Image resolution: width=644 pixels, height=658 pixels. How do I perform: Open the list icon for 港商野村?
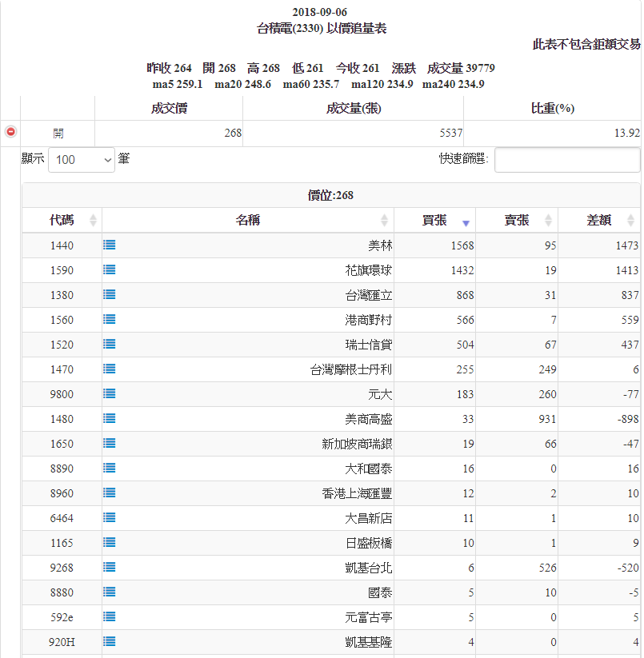110,319
